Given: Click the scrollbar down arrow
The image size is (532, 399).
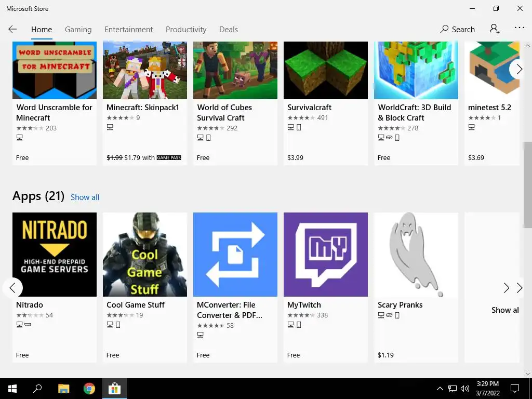Looking at the screenshot, I should tap(528, 374).
